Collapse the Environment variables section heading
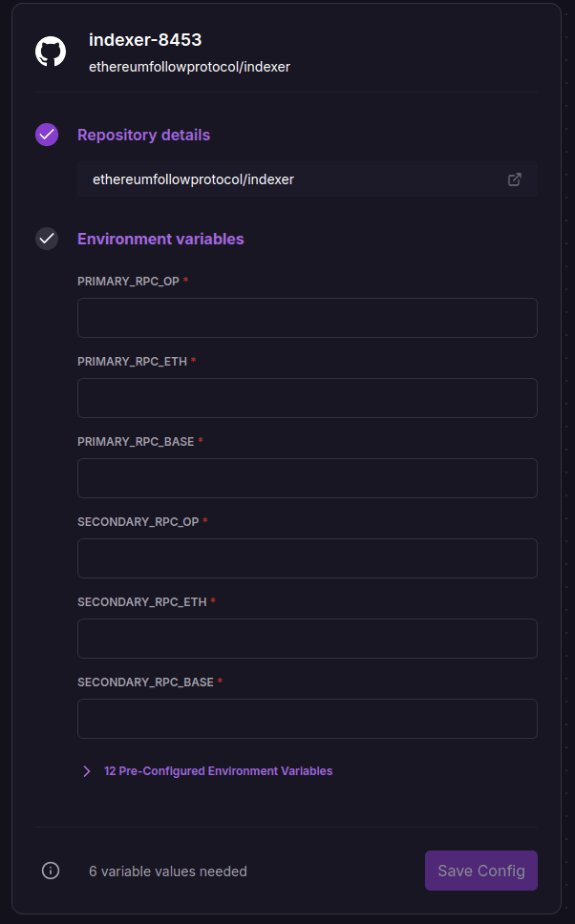This screenshot has height=924, width=575. [x=160, y=240]
